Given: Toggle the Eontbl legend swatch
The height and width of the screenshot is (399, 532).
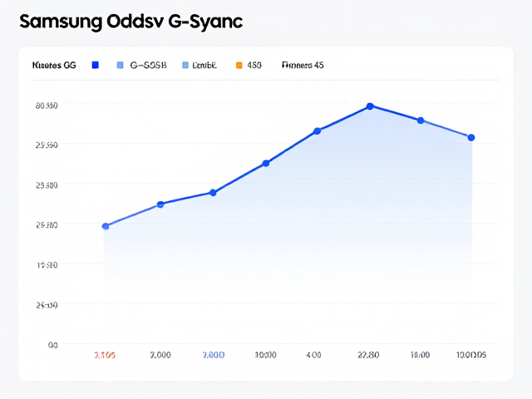Looking at the screenshot, I should coord(185,65).
